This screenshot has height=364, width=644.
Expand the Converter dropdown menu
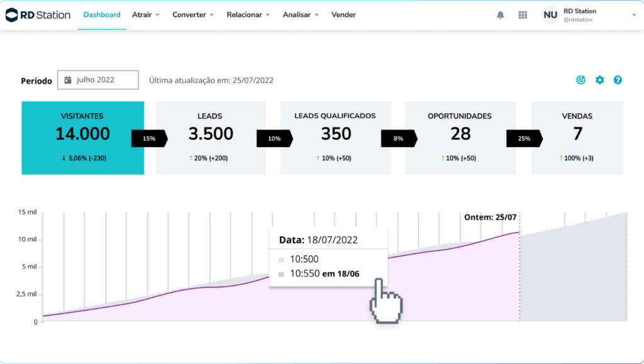click(x=193, y=14)
